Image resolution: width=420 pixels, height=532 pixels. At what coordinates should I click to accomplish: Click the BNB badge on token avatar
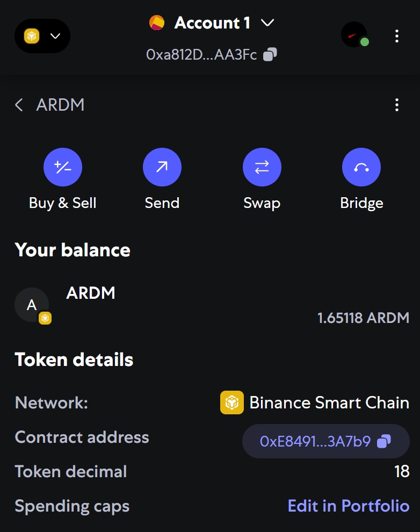(45, 318)
